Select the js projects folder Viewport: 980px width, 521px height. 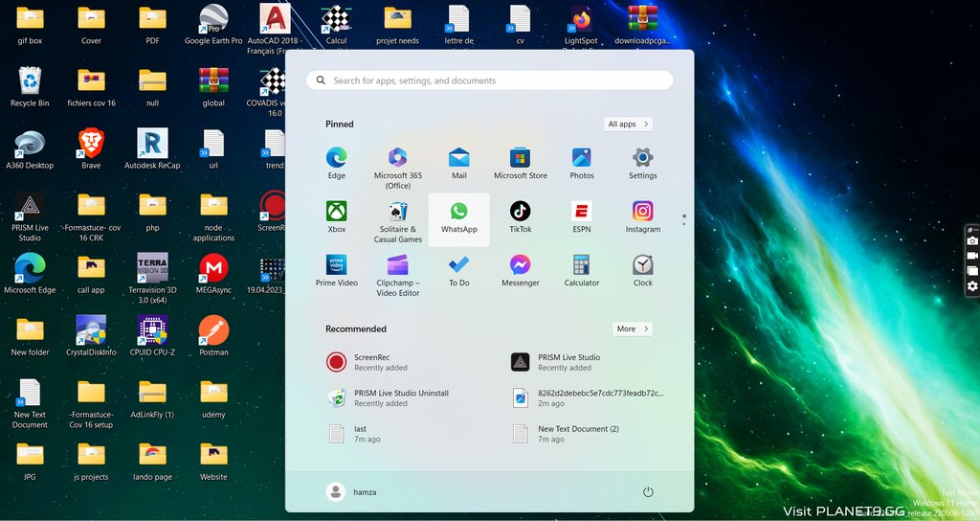tap(91, 461)
